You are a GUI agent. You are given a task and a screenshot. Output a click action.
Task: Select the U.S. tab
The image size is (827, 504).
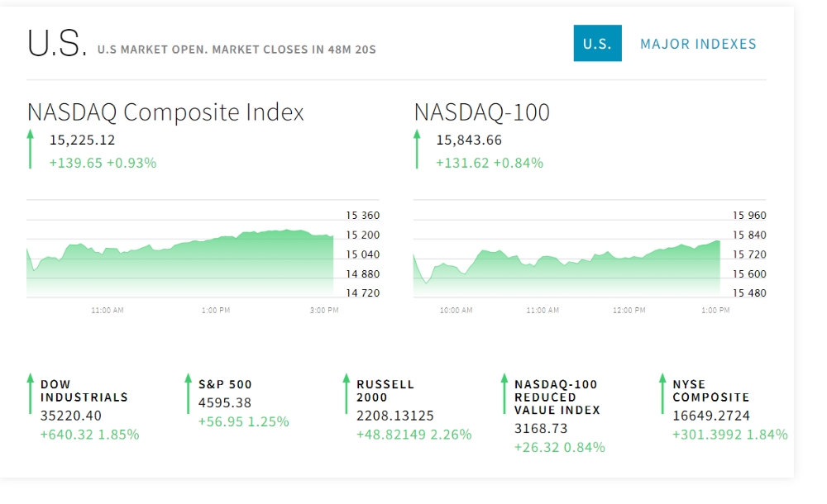[x=598, y=43]
